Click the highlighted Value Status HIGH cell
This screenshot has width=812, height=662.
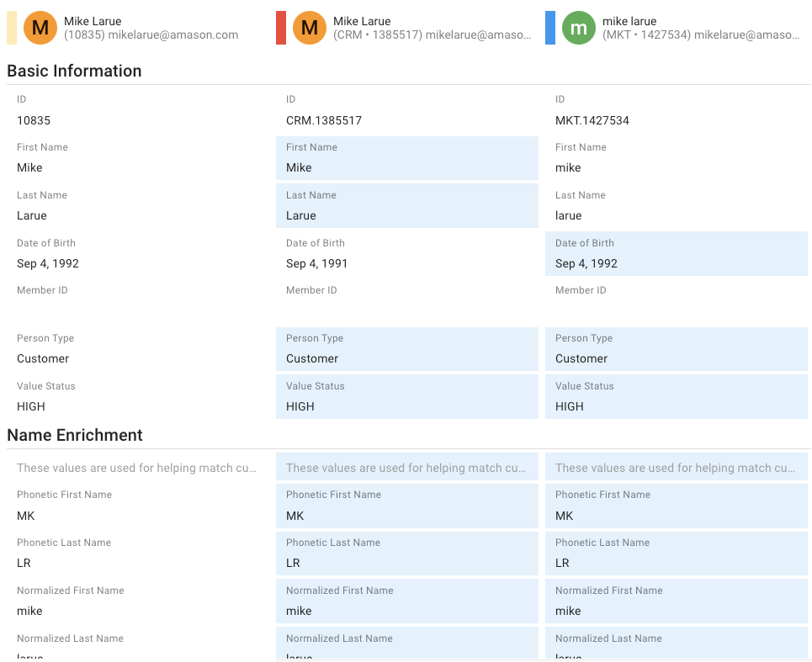pos(407,396)
